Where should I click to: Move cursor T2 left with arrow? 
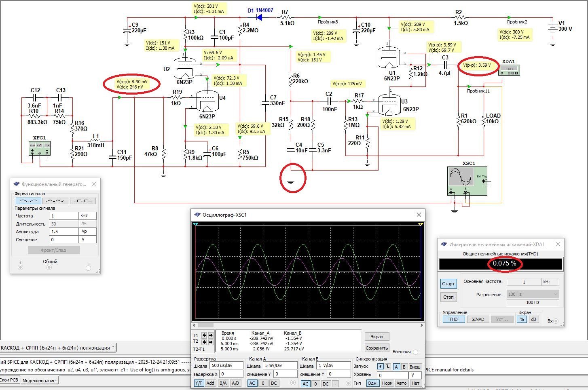pyautogui.click(x=204, y=342)
